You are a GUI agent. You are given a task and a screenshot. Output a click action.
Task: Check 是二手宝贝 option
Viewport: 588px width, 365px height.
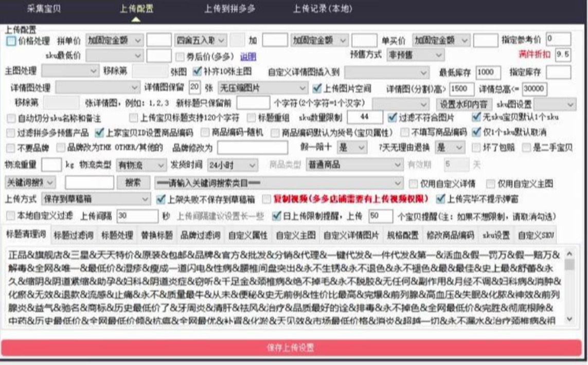[526, 147]
